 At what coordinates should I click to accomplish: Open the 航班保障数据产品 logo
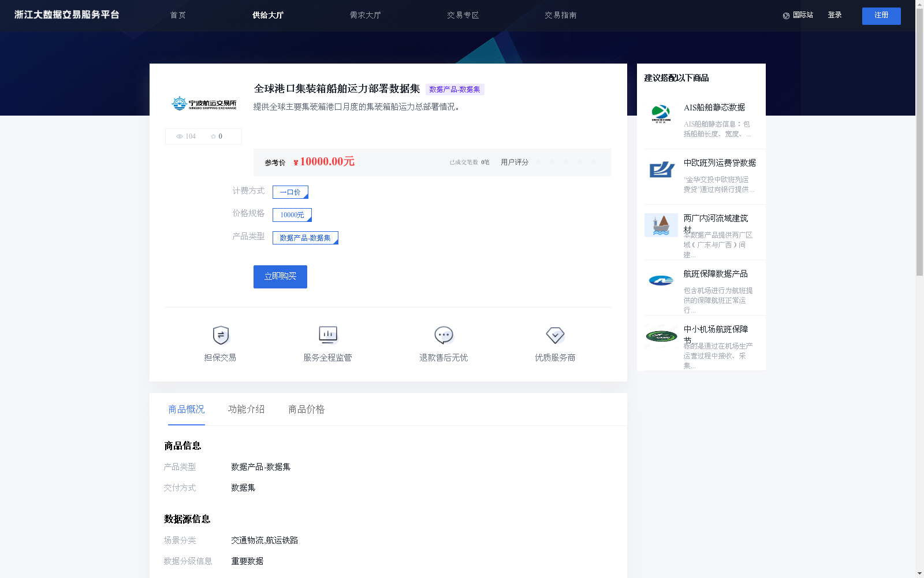point(661,280)
